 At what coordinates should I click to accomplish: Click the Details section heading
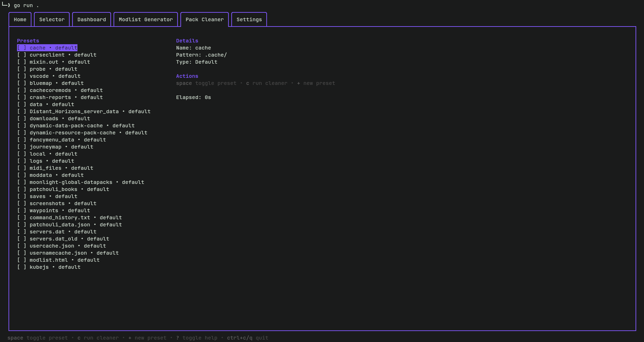coord(187,41)
